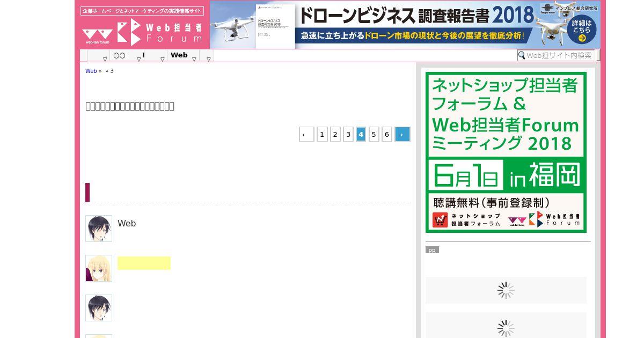This screenshot has width=644, height=338.
Task: Expand the dropdown arrow before the ○○ menu
Action: click(x=105, y=59)
